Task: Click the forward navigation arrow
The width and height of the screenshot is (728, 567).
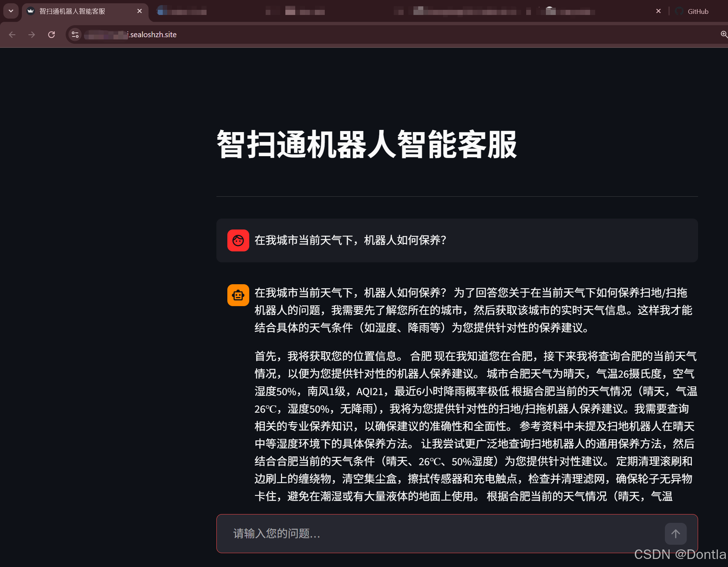Action: point(32,34)
